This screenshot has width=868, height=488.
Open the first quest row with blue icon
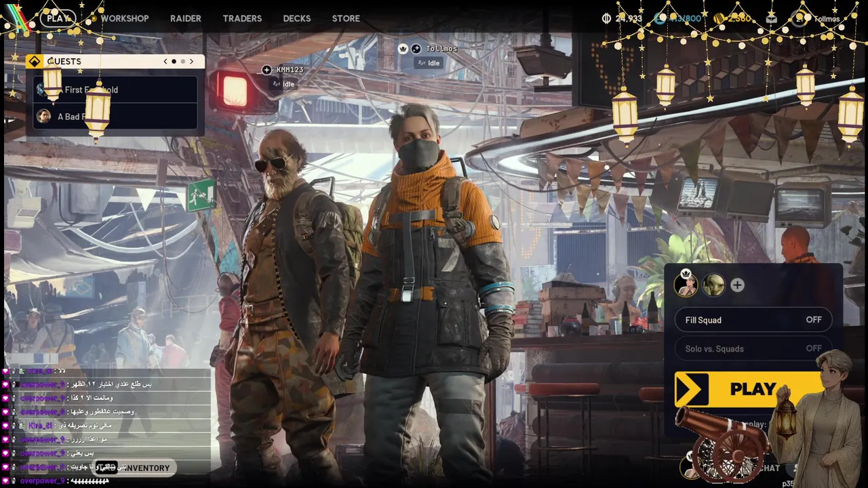[115, 89]
